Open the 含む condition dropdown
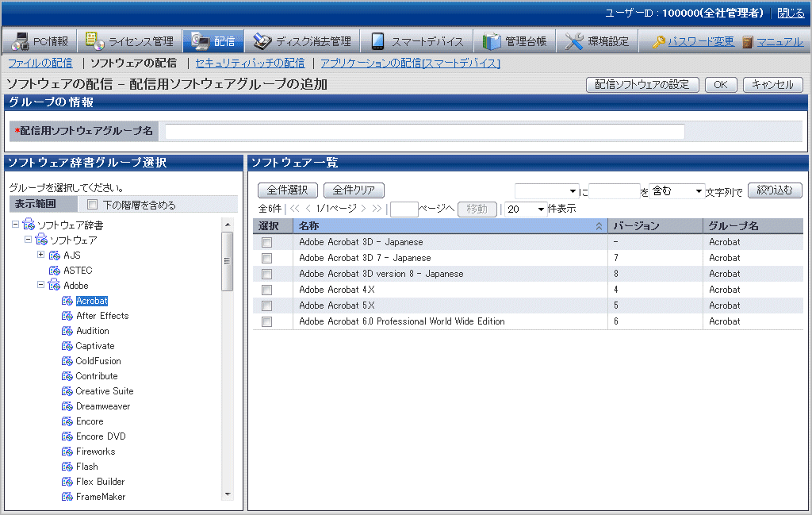The height and width of the screenshot is (515, 812). point(677,191)
